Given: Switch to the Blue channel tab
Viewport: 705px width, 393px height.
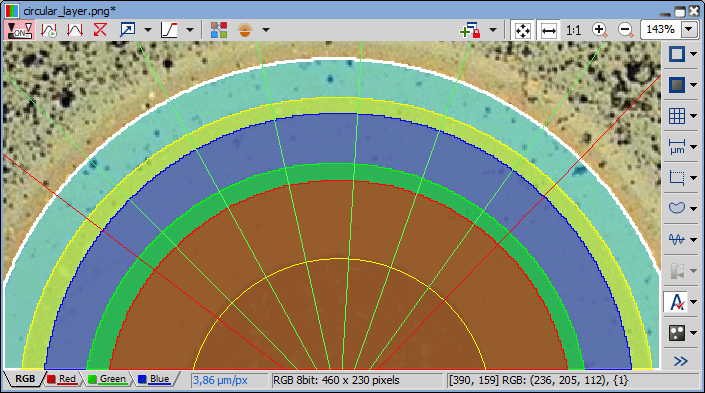Looking at the screenshot, I should pos(154,379).
